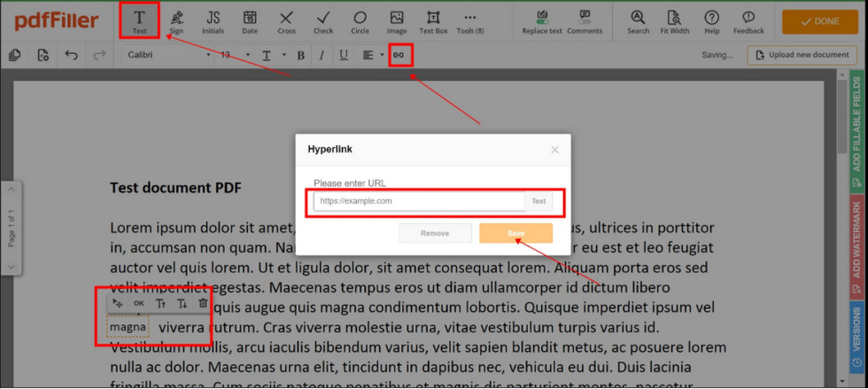Screen dimensions: 868x389
Task: Select the Text tool
Action: pyautogui.click(x=140, y=21)
